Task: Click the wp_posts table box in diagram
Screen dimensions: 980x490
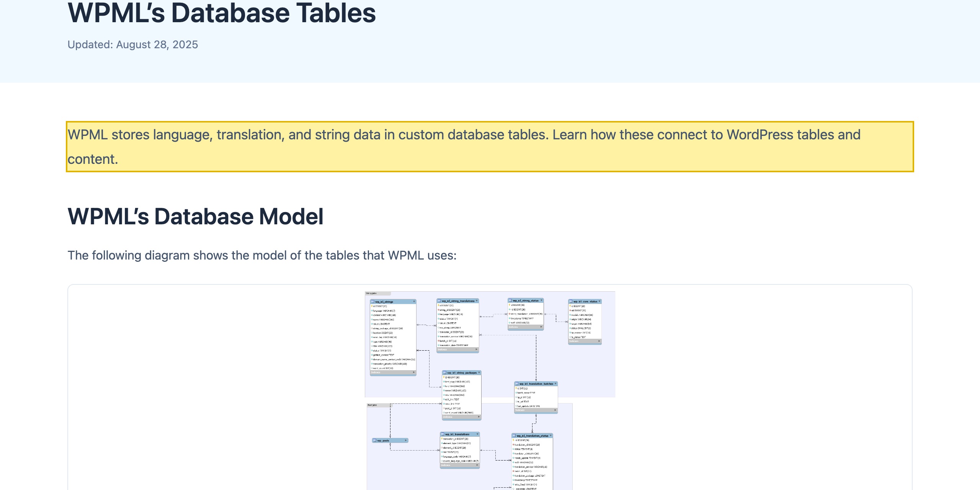Action: 390,441
